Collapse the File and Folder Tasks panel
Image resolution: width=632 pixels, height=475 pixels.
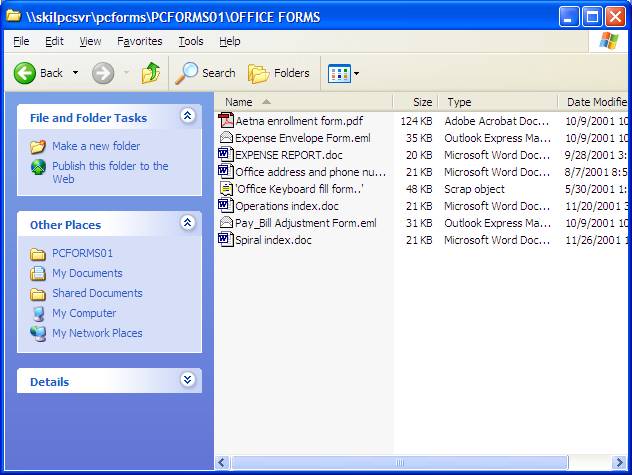pyautogui.click(x=187, y=116)
